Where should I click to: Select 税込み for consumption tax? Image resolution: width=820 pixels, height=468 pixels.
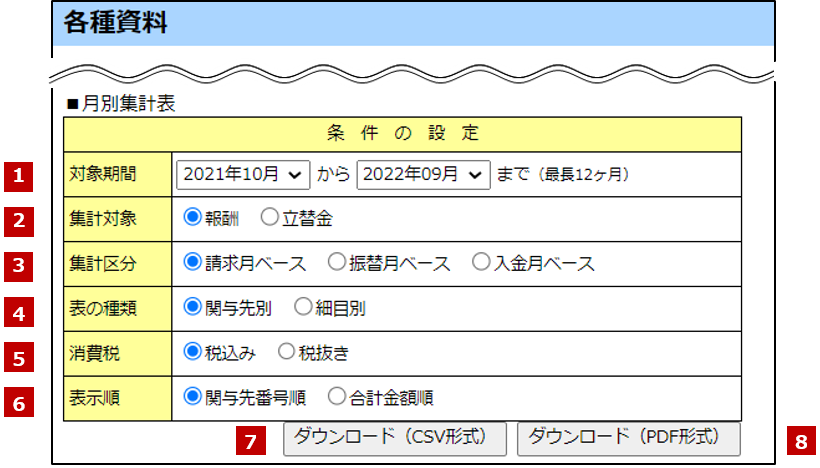(x=193, y=352)
